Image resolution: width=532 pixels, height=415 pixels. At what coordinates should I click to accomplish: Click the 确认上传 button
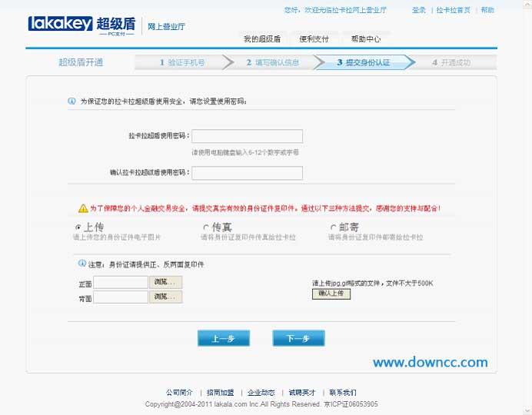(x=331, y=294)
